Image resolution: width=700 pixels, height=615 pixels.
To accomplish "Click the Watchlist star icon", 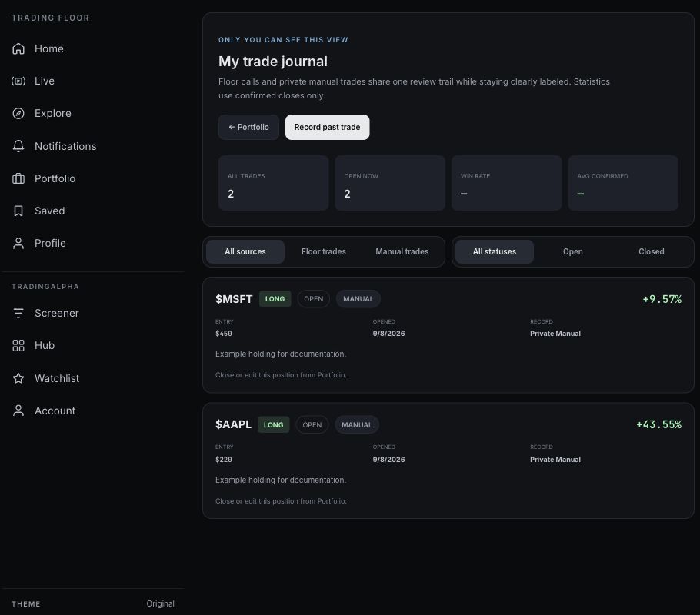I will coord(18,378).
